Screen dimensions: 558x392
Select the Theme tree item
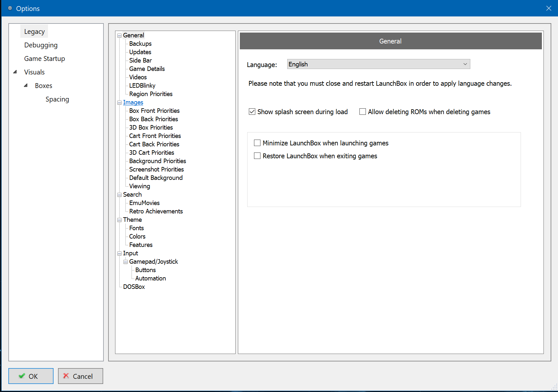pos(132,220)
